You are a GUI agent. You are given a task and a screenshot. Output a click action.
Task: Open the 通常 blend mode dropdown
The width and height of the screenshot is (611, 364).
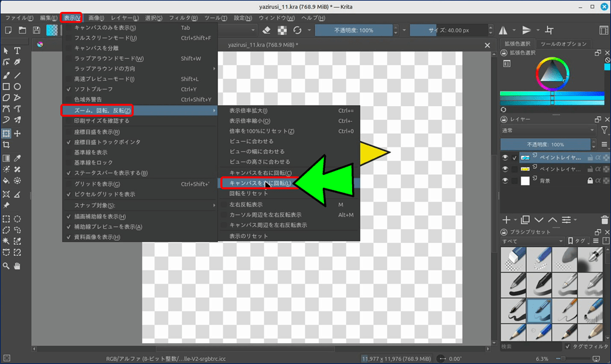click(x=547, y=130)
